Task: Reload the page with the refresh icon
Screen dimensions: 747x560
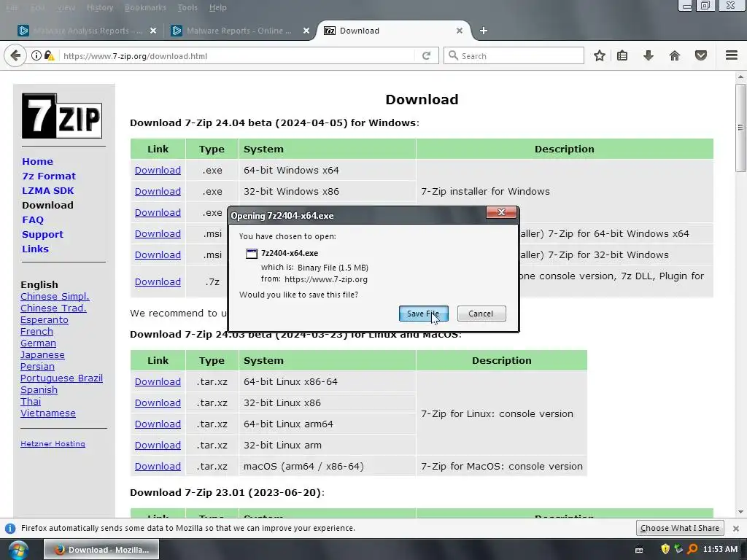Action: (426, 55)
